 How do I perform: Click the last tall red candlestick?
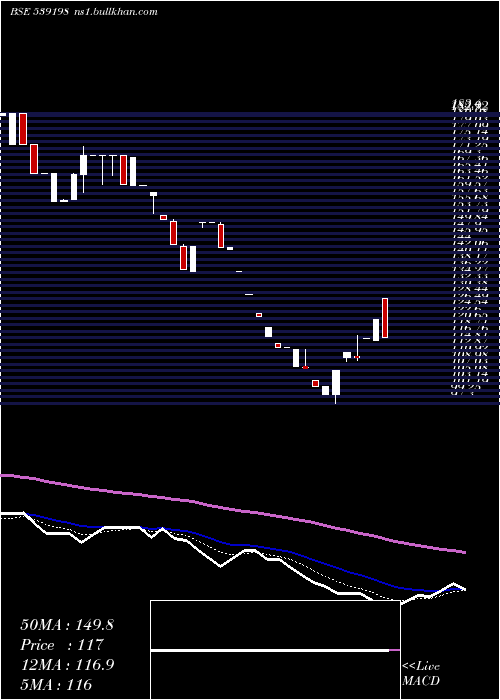tap(385, 318)
